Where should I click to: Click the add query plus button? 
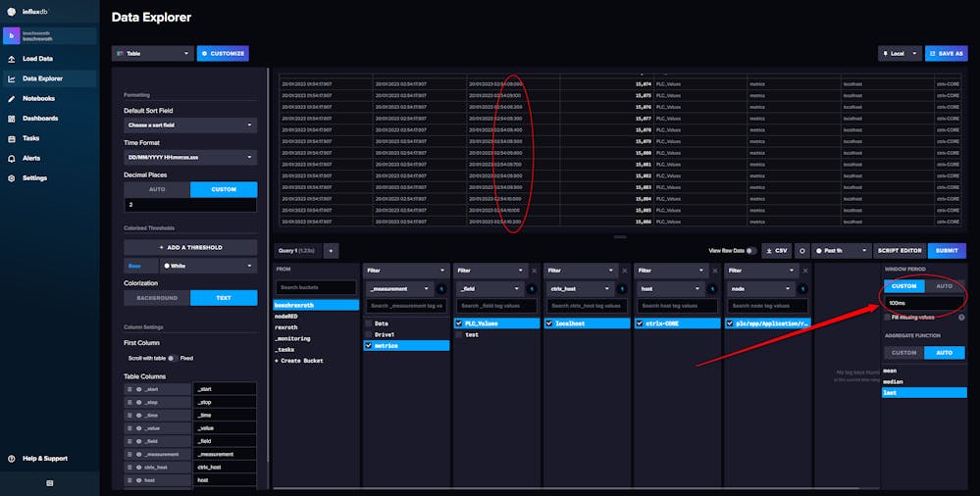click(331, 251)
